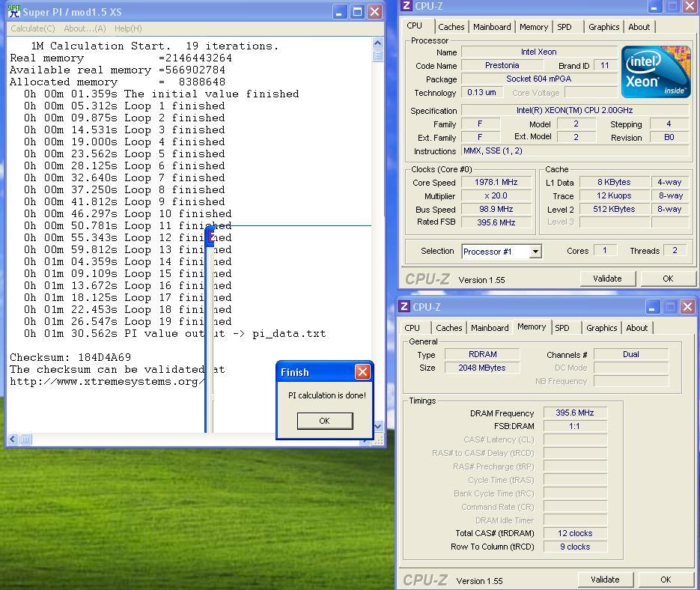The image size is (700, 590).
Task: Click the Level 2 cache 512 KBytes value
Action: [x=614, y=209]
